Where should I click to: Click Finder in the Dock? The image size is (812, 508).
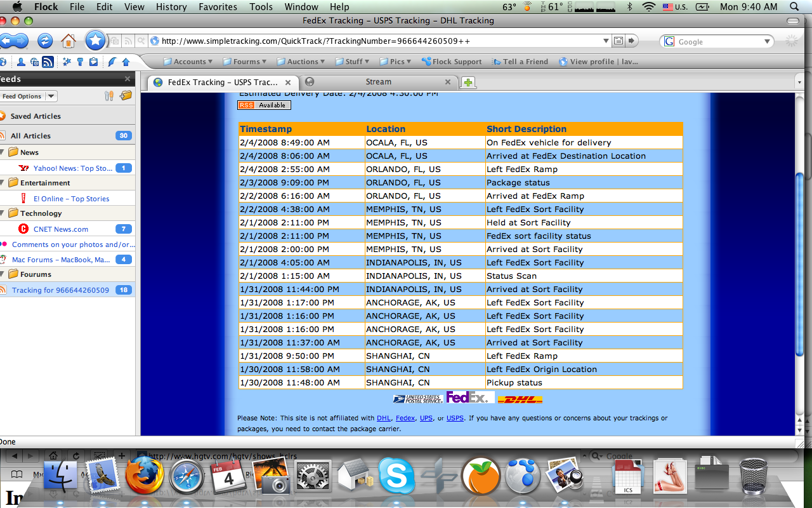[60, 476]
